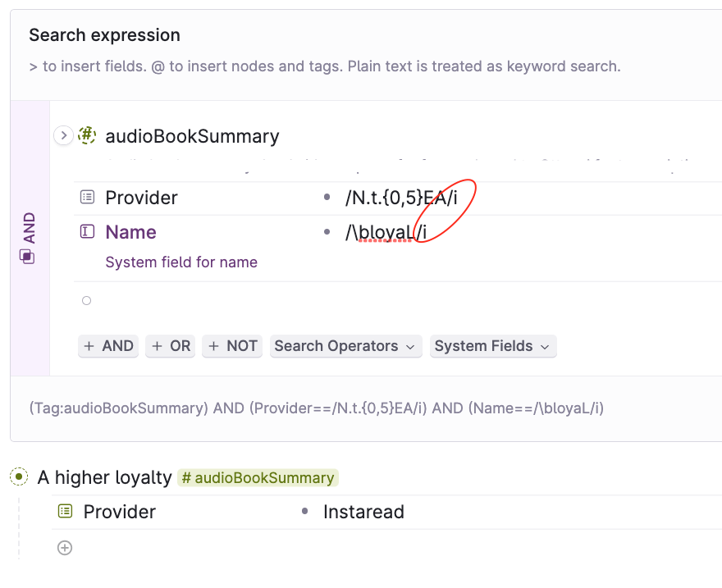The image size is (722, 588).
Task: Open the Search Operators dropdown
Action: (345, 346)
